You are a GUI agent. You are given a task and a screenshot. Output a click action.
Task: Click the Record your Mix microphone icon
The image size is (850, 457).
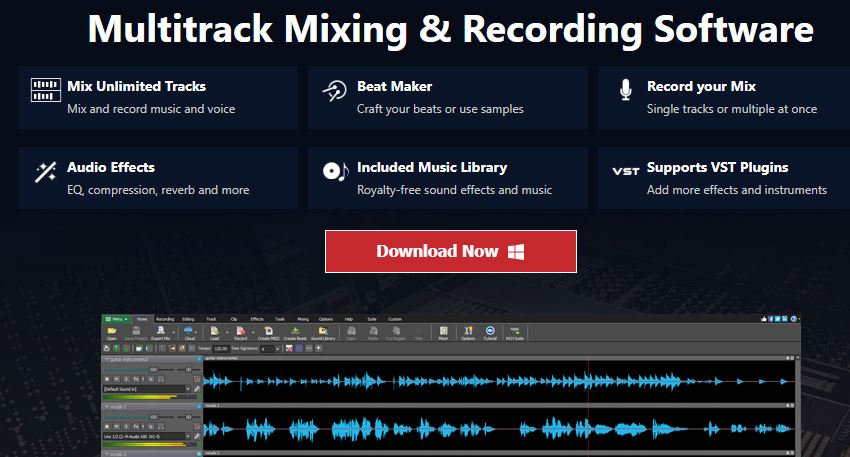coord(626,90)
